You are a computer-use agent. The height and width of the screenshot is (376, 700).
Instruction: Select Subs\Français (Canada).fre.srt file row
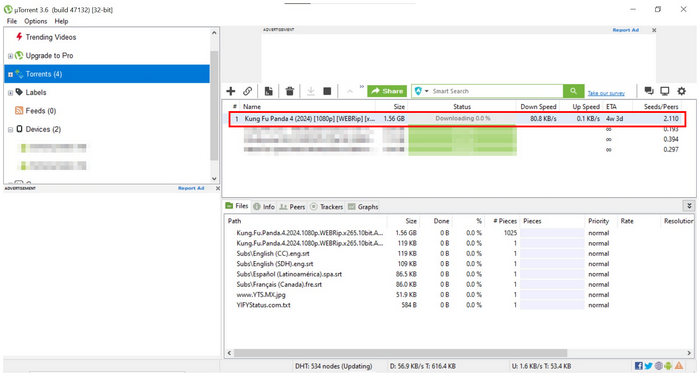tap(458, 284)
